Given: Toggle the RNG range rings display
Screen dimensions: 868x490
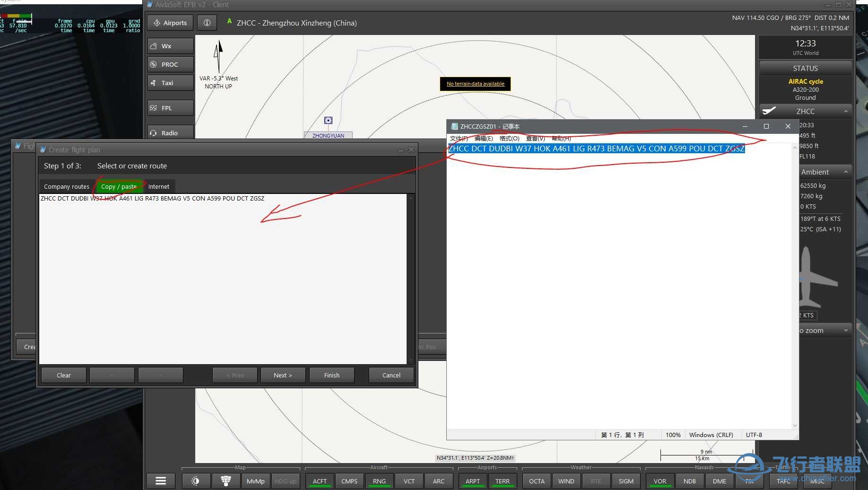Looking at the screenshot, I should click(x=379, y=481).
